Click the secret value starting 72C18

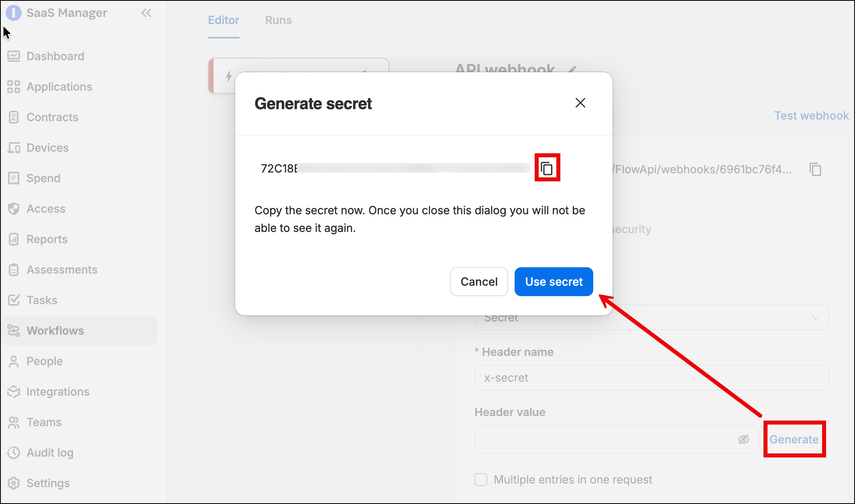(395, 168)
